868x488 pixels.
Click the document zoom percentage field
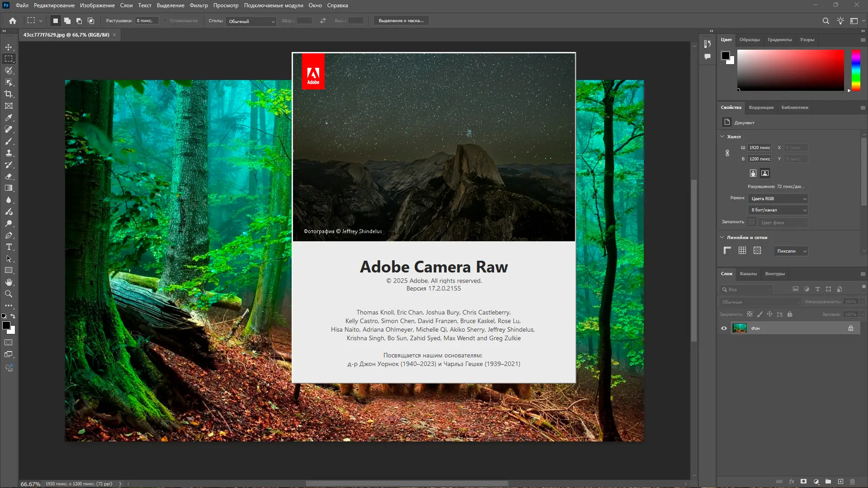[x=30, y=483]
